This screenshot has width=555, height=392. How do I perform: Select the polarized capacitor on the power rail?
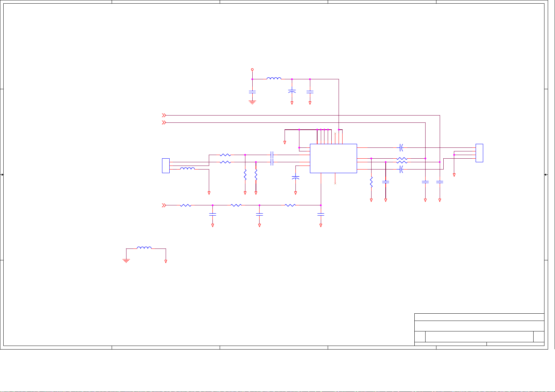click(x=292, y=91)
